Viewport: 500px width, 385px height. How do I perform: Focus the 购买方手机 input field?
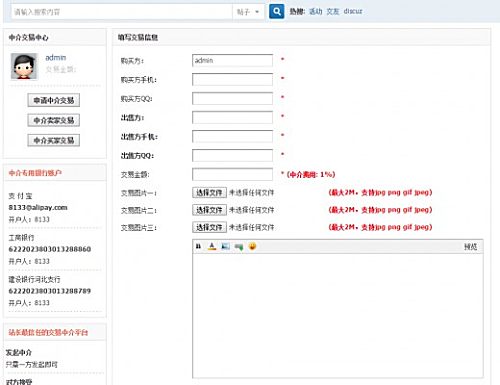pos(232,79)
